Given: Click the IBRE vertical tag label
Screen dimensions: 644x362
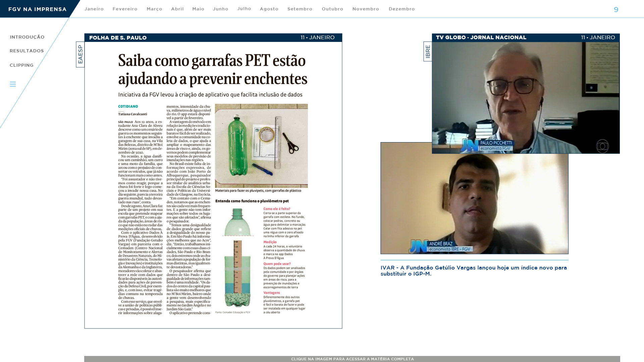Looking at the screenshot, I should coord(428,51).
